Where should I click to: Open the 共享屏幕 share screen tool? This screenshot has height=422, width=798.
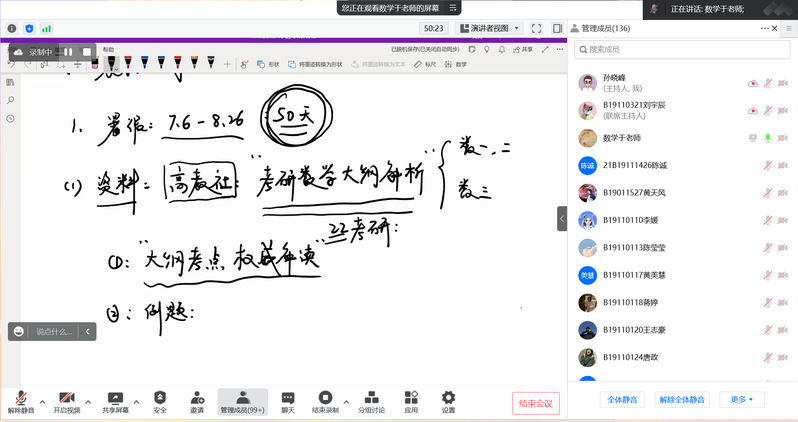[115, 398]
